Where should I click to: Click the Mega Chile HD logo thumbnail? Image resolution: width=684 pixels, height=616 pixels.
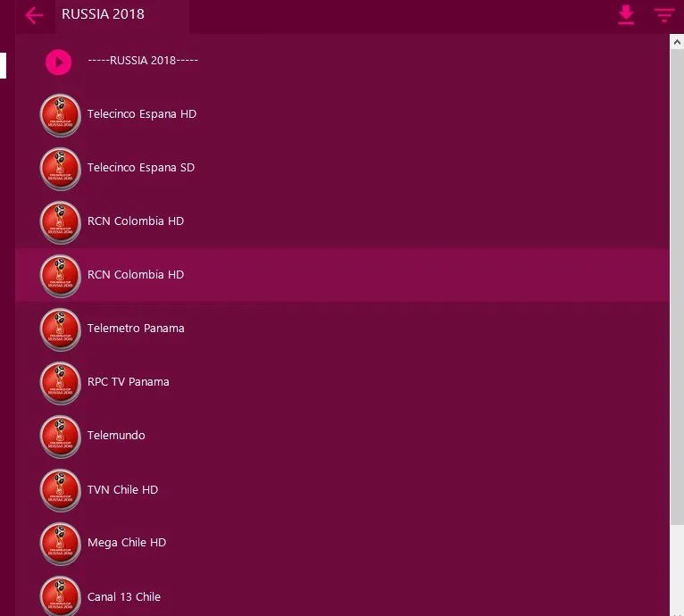click(60, 544)
